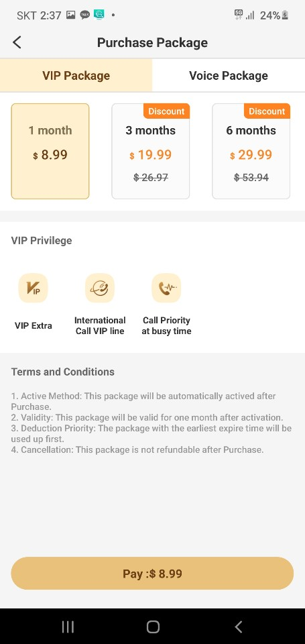Open International Call VIP line icon
Screen dimensions: 305x644
(x=100, y=288)
